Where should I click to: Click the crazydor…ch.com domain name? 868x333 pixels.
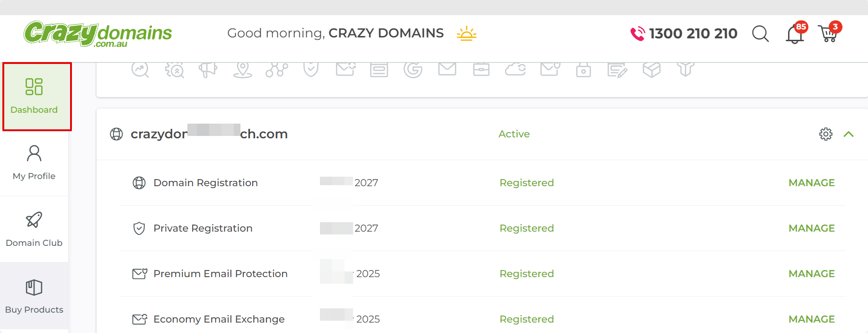tap(209, 134)
